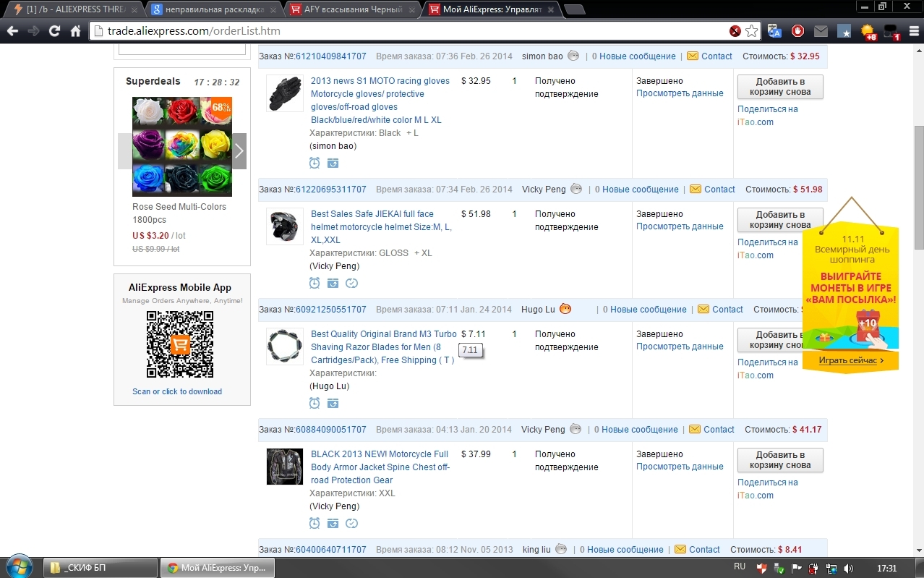Click Vicky Peng's chat icon on order 60884090051707
Screen dimensions: 924x578
(576, 429)
